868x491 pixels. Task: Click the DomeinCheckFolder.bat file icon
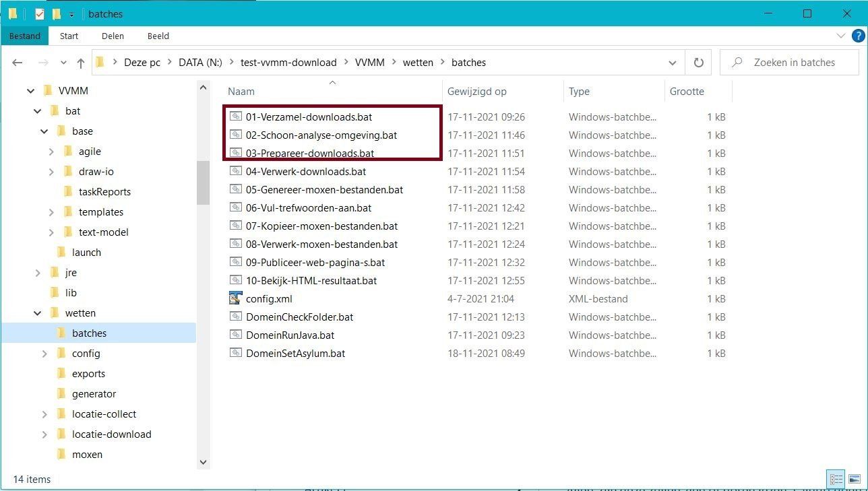(235, 317)
